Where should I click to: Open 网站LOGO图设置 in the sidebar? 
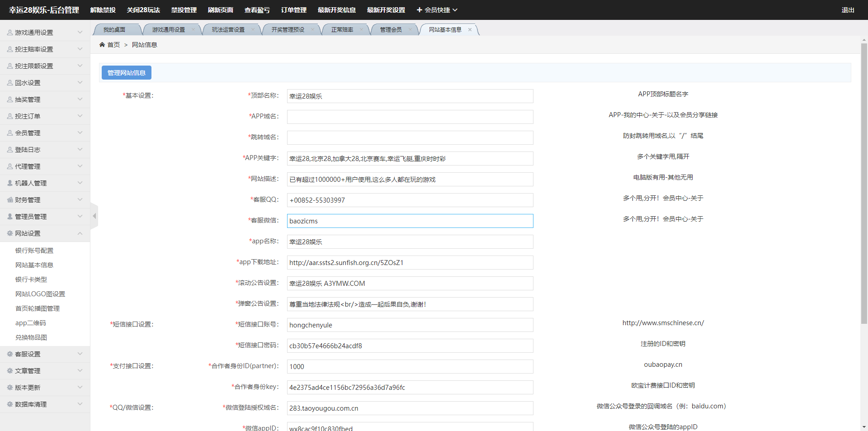point(40,294)
